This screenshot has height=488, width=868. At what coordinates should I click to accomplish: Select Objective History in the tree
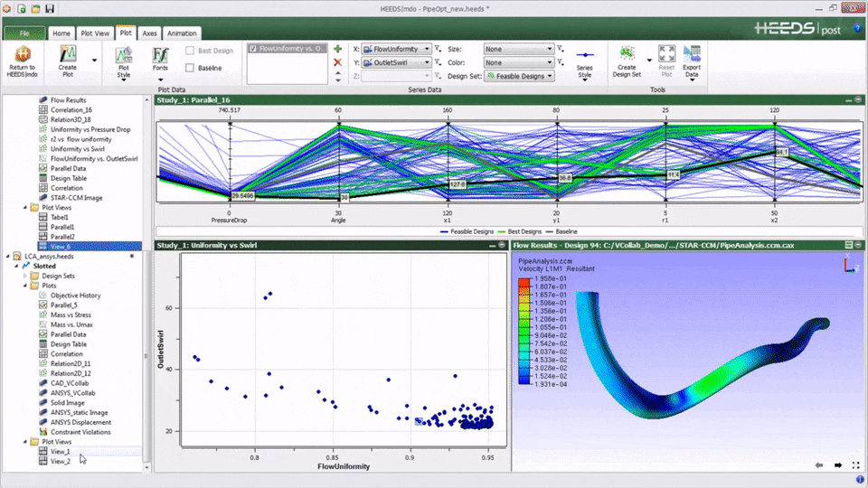tap(75, 296)
